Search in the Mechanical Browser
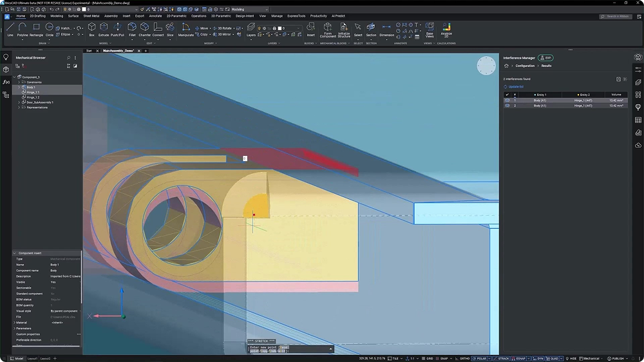This screenshot has width=644, height=362. [69, 57]
